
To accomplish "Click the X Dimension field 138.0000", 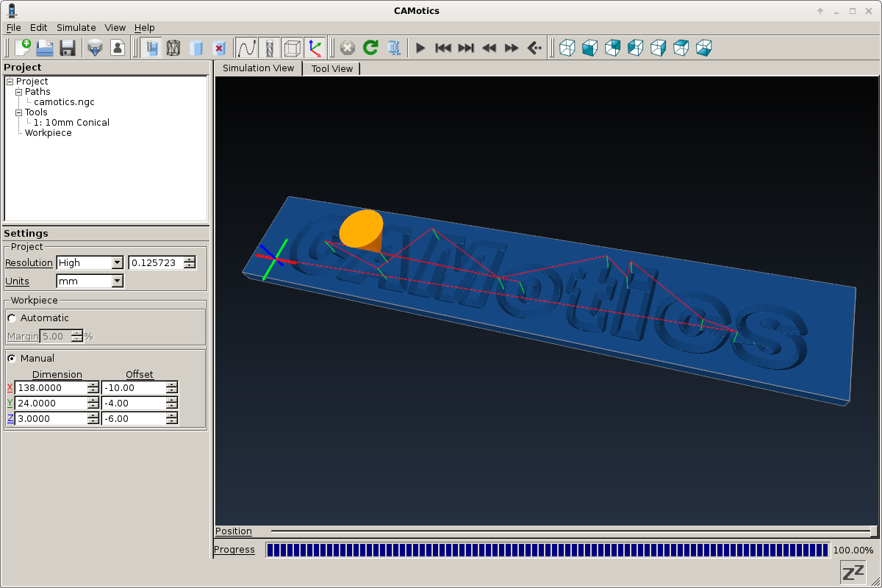I will [51, 387].
